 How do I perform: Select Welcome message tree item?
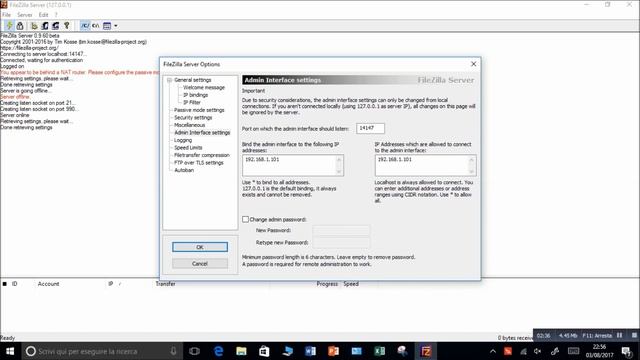tap(204, 87)
